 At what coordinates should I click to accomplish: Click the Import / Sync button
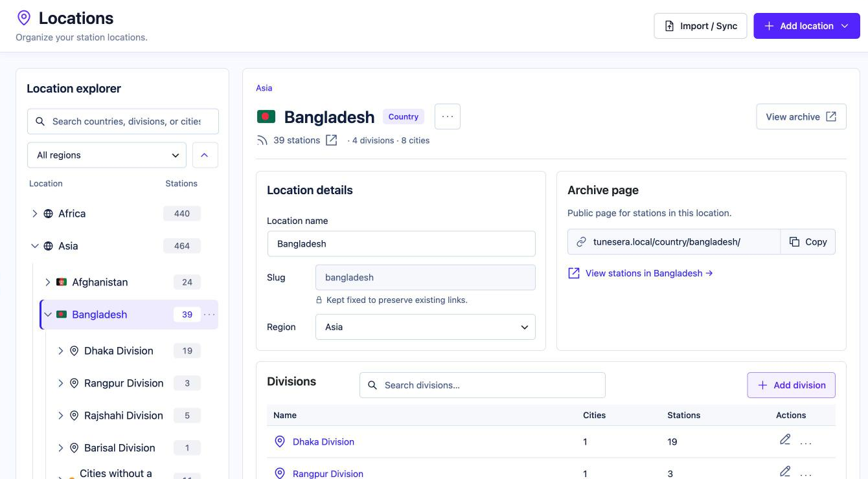click(700, 26)
